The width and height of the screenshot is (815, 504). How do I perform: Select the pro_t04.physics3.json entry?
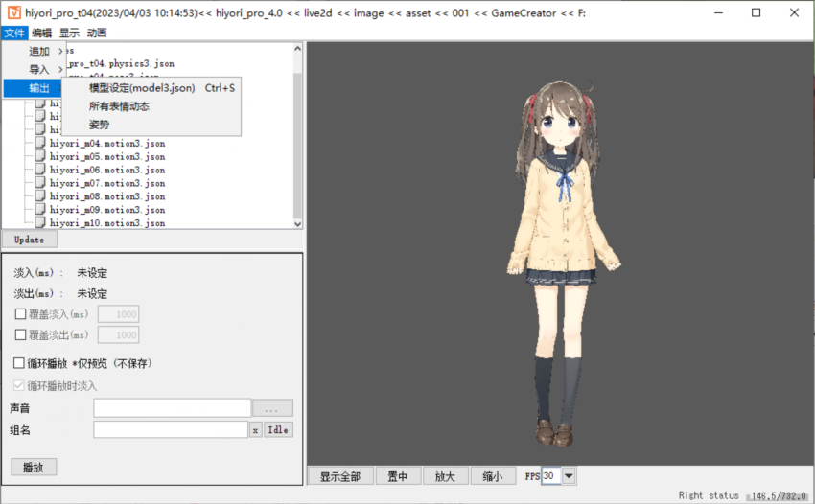121,63
